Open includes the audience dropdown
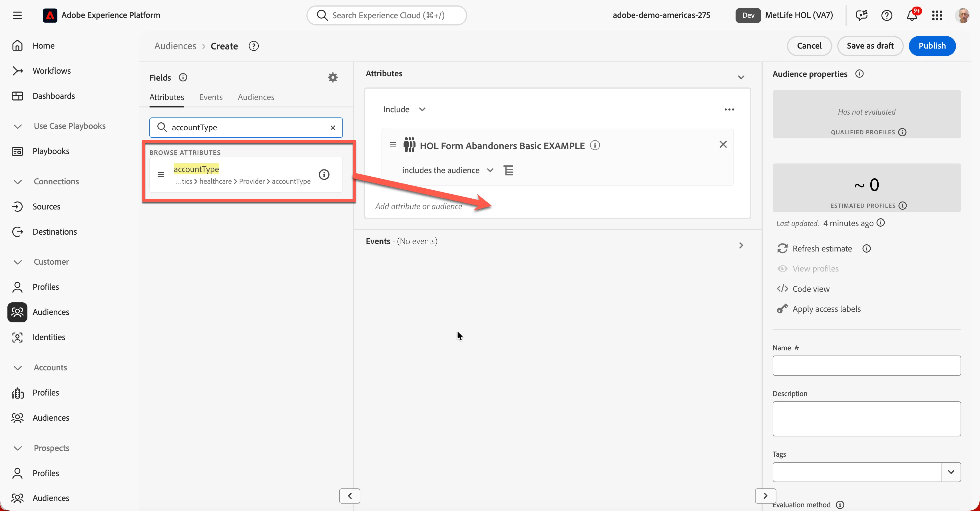Screen dimensions: 980x511 [447, 170]
